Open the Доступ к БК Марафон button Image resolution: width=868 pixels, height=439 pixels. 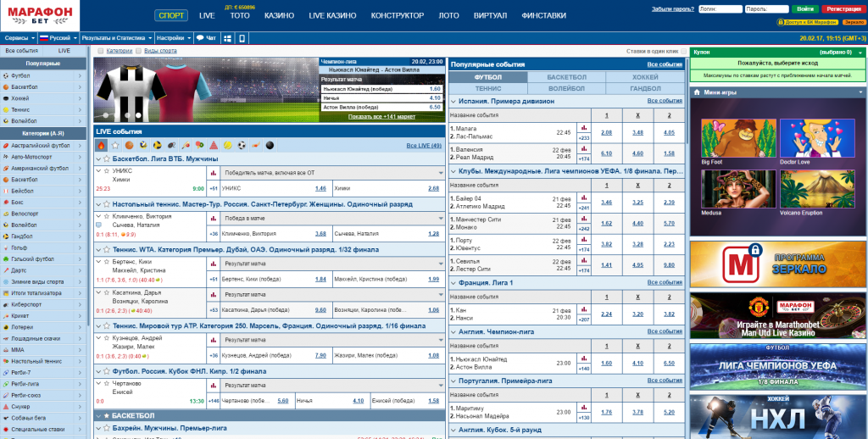808,22
